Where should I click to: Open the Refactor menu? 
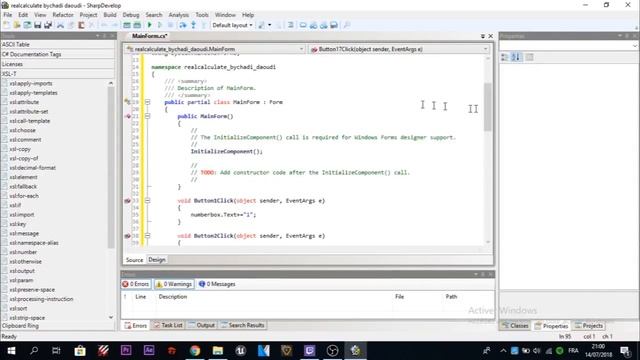(63, 15)
